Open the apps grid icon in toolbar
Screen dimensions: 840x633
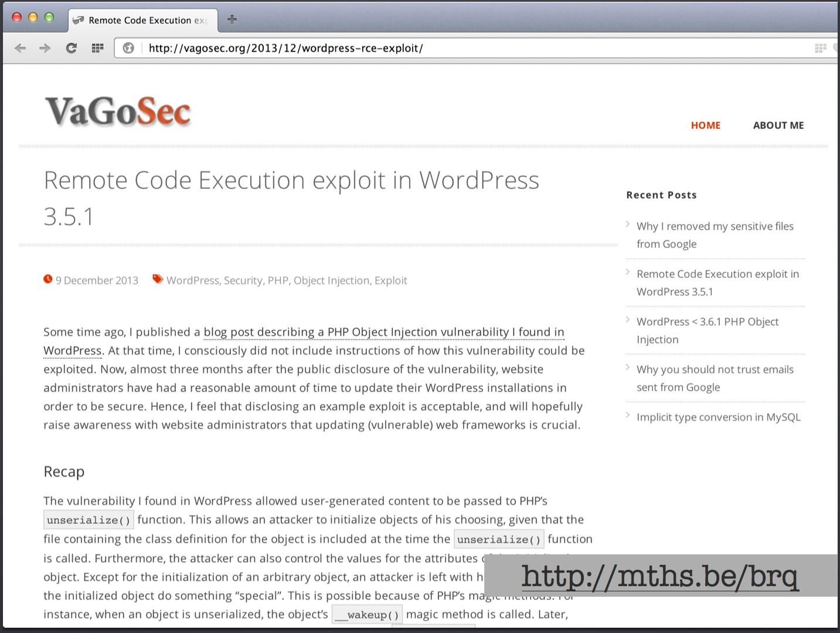[98, 48]
